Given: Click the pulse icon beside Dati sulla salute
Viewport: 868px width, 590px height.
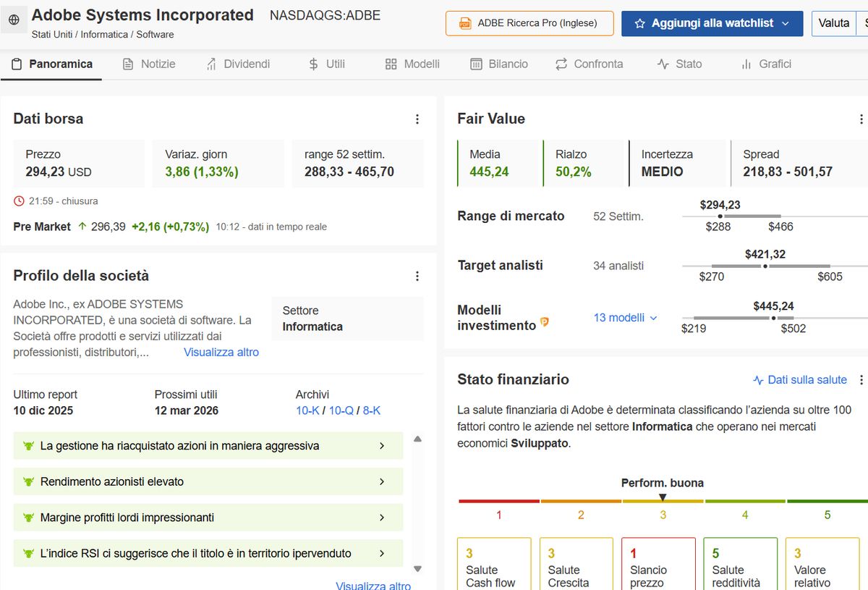Looking at the screenshot, I should click(758, 380).
